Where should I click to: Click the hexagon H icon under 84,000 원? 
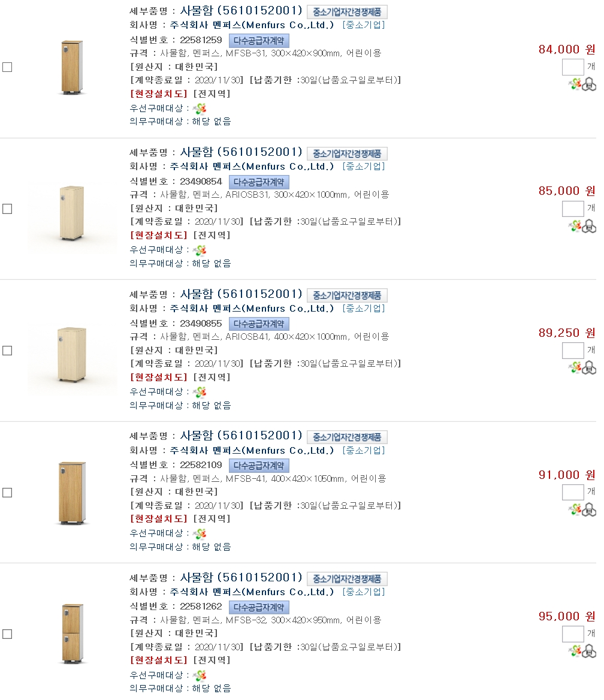click(x=589, y=85)
